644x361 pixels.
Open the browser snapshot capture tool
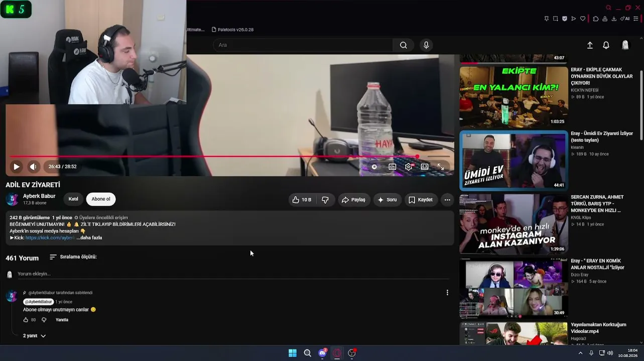point(556,19)
